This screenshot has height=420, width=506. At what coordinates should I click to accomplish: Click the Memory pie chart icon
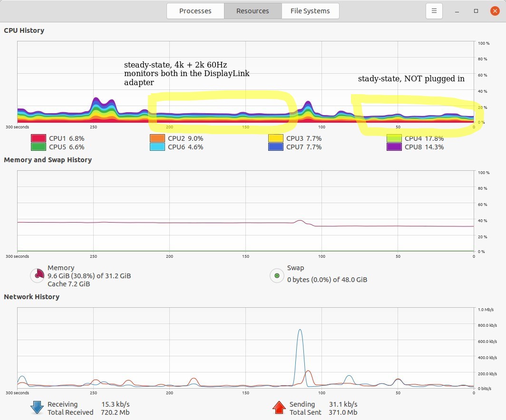tap(37, 275)
